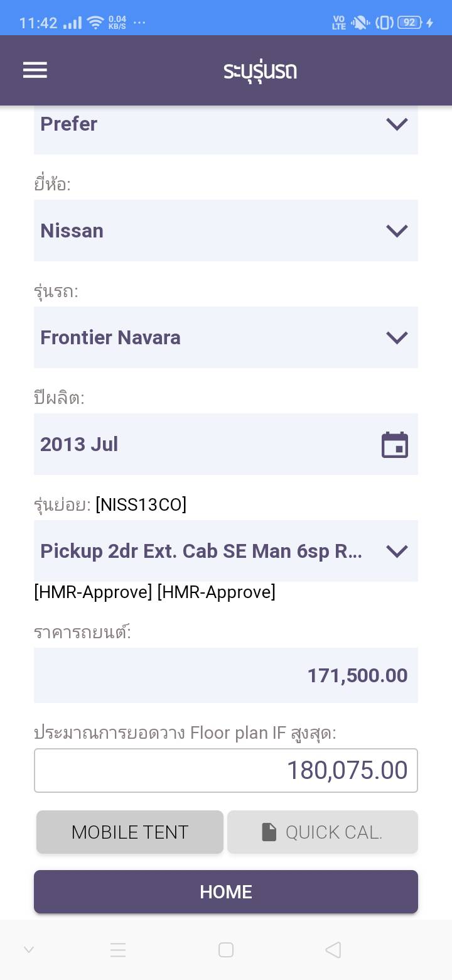Tap the document icon on Quick Cal.
The height and width of the screenshot is (980, 452).
(x=269, y=832)
